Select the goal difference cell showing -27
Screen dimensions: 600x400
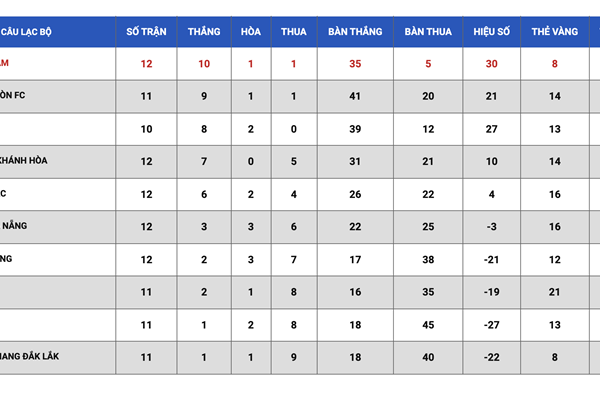tap(491, 325)
